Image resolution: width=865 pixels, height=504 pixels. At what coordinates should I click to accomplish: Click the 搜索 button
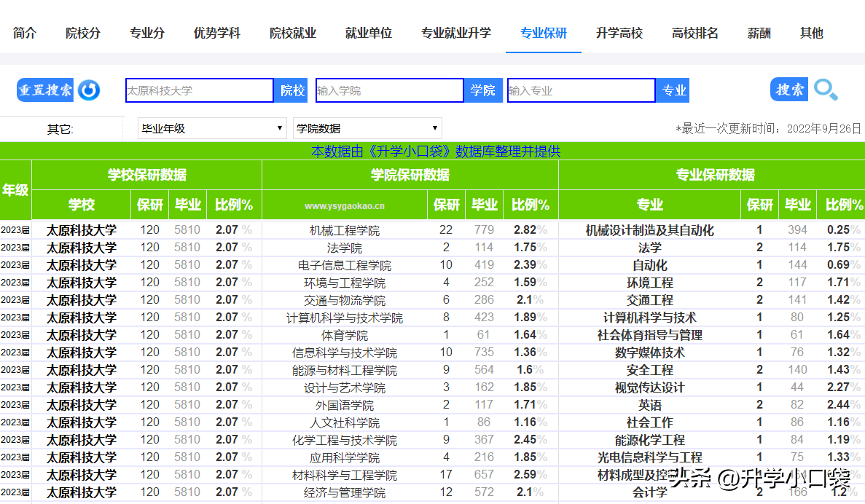point(789,90)
